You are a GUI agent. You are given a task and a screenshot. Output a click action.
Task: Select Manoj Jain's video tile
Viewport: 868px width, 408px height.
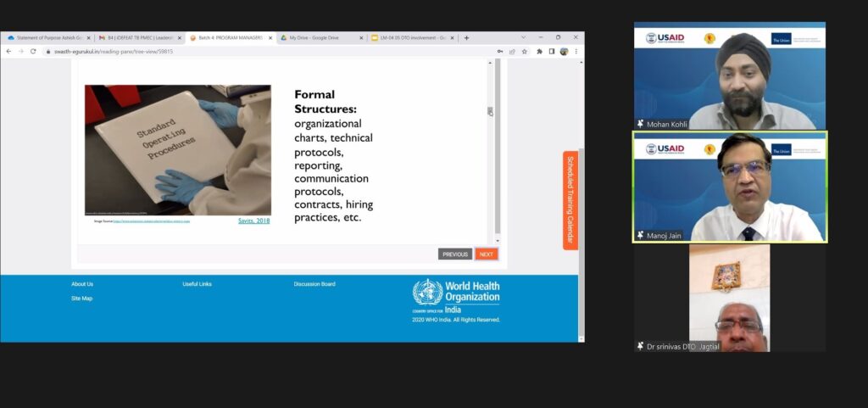click(x=729, y=187)
